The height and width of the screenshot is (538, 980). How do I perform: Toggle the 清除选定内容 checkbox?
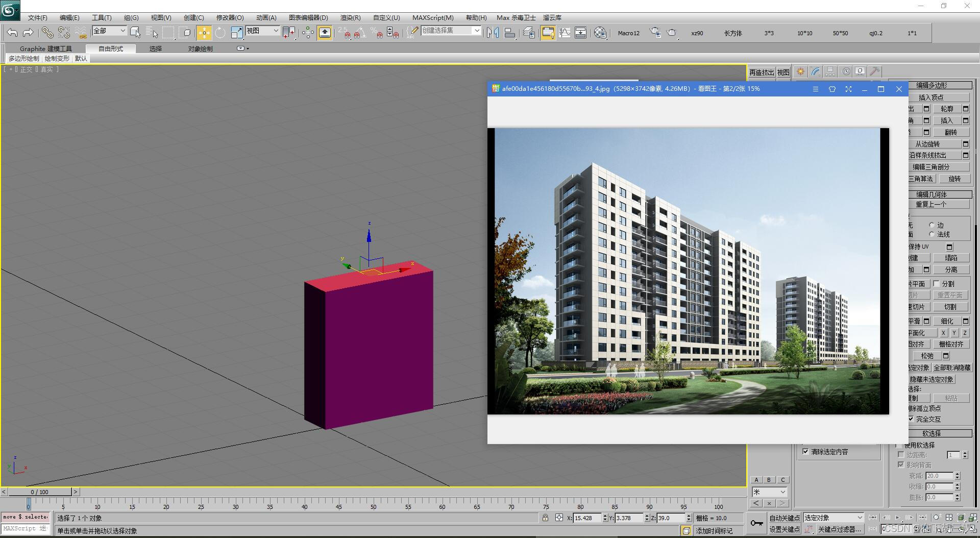(805, 452)
